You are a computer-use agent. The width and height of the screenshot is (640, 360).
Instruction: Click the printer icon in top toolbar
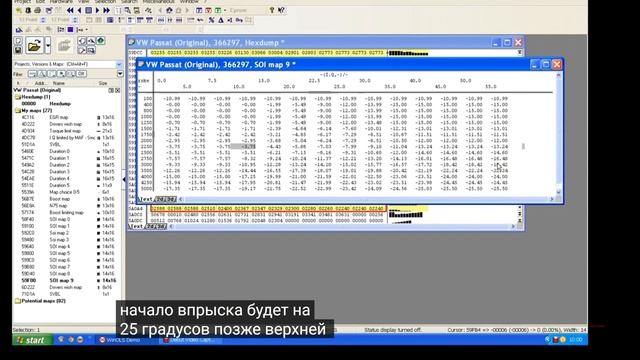pyautogui.click(x=37, y=10)
